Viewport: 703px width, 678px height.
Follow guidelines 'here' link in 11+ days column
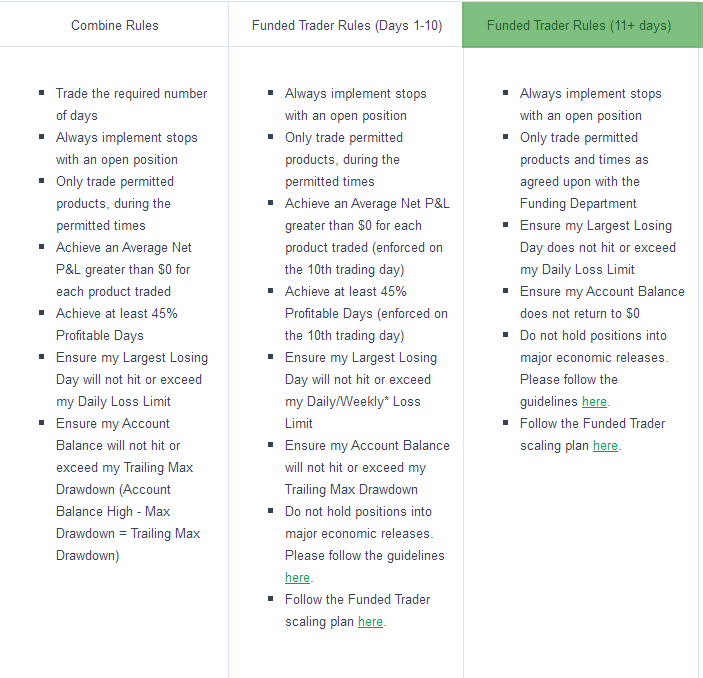point(594,401)
